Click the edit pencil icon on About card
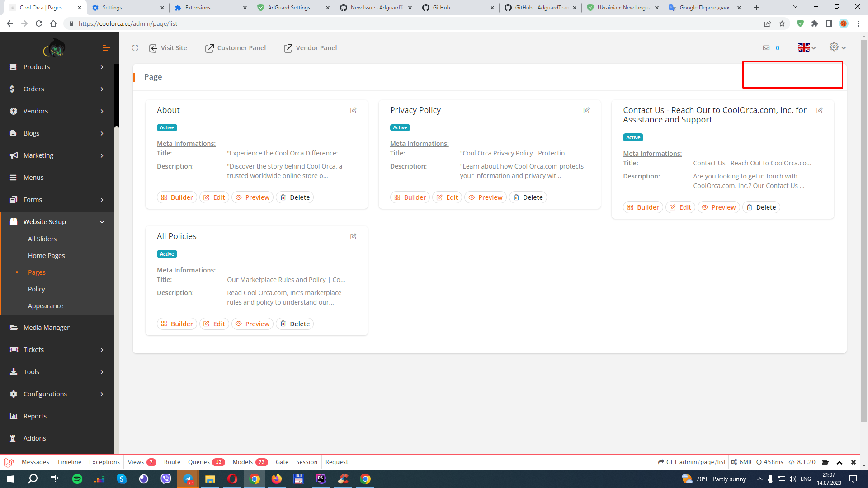This screenshot has height=488, width=868. [354, 110]
